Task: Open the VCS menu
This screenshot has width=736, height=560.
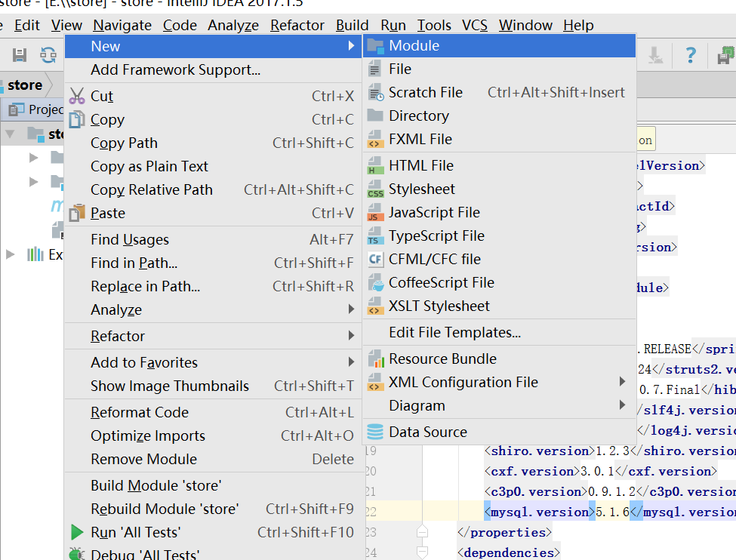Action: click(475, 25)
